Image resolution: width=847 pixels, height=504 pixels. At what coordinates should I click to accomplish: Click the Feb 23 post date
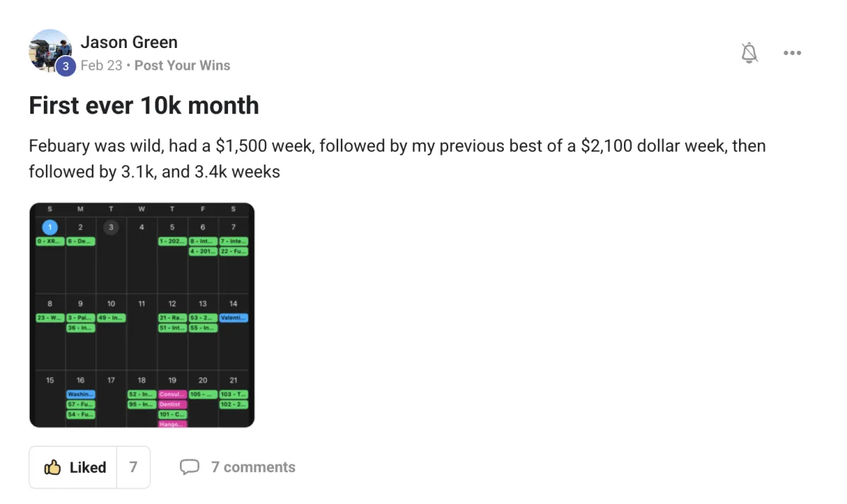102,66
